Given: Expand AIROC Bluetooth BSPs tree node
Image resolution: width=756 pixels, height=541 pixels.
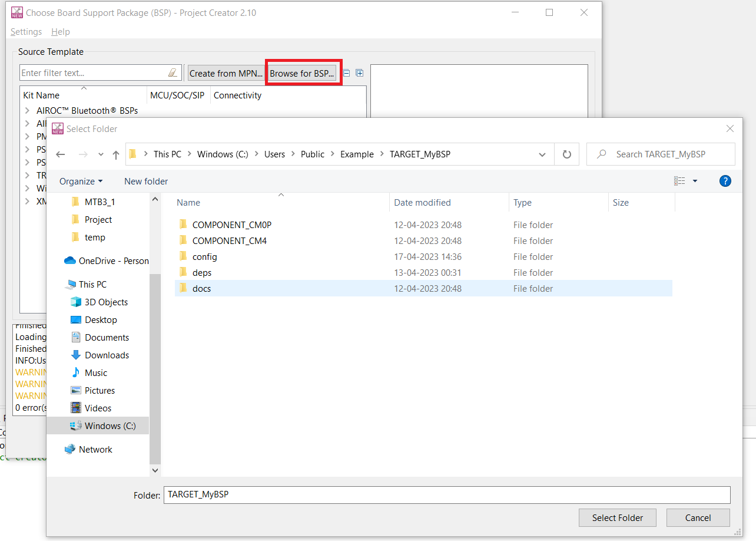Looking at the screenshot, I should pos(27,110).
